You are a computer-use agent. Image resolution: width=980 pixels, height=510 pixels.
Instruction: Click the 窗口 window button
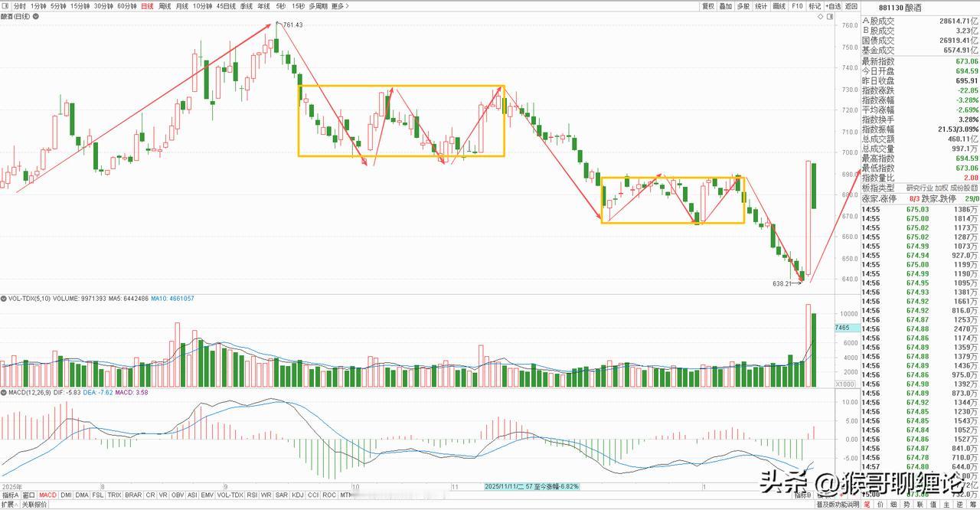(x=29, y=495)
